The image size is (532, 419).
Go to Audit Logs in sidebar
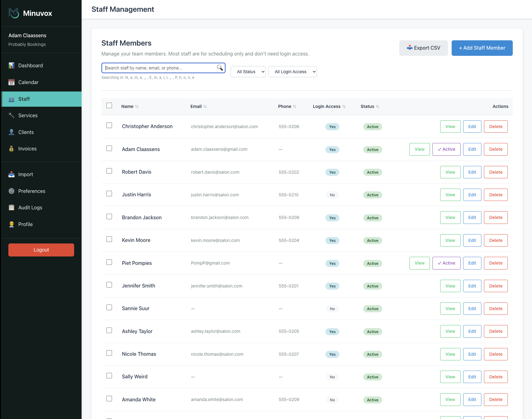click(30, 207)
